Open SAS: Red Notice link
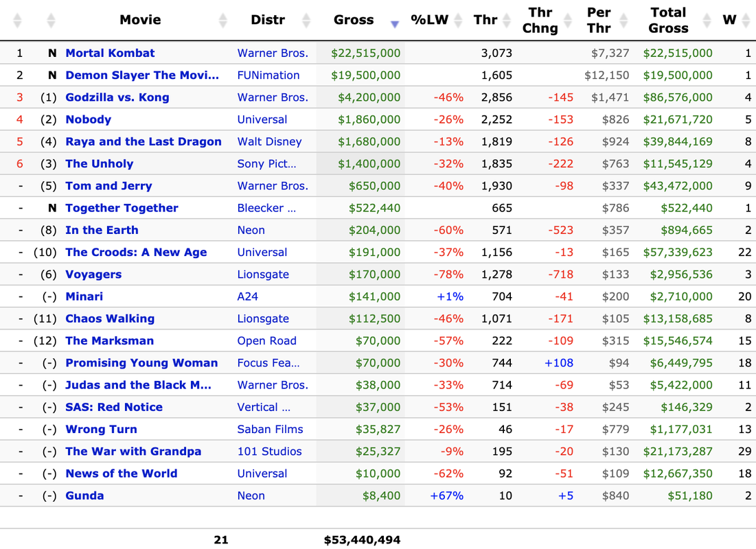 (x=114, y=408)
